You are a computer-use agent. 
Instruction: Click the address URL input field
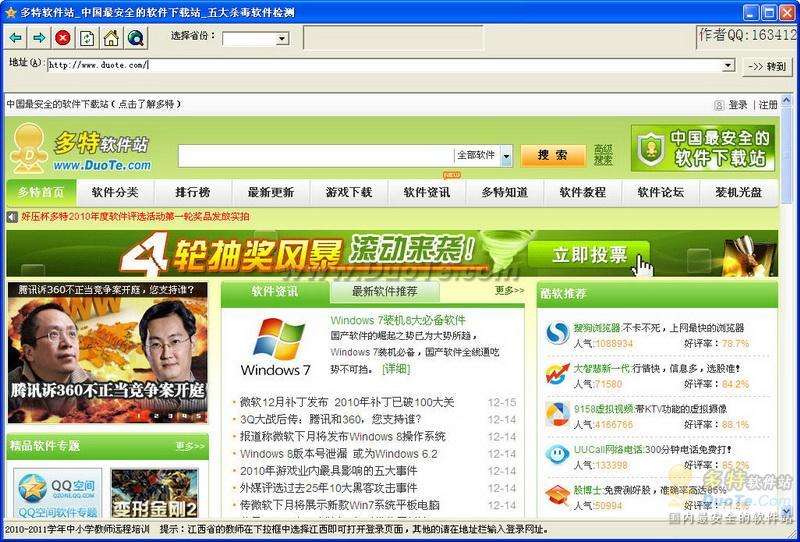tap(385, 65)
